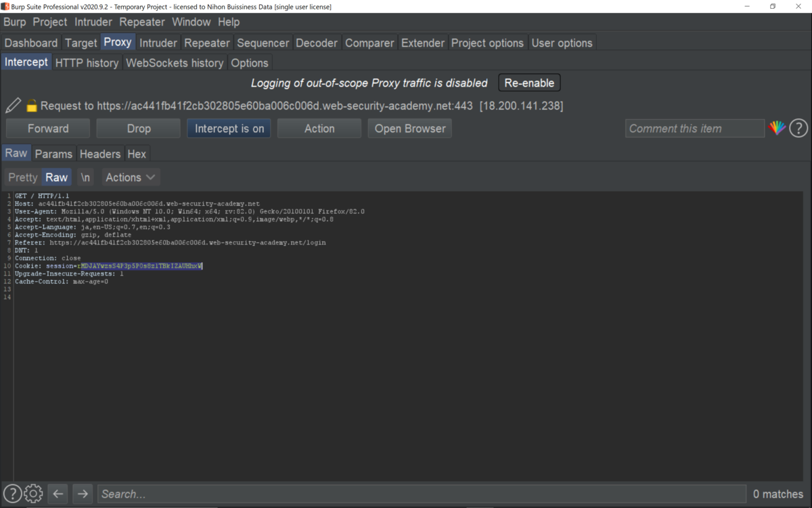Viewport: 812px width, 508px height.
Task: Go to previous search match arrow
Action: click(x=58, y=494)
